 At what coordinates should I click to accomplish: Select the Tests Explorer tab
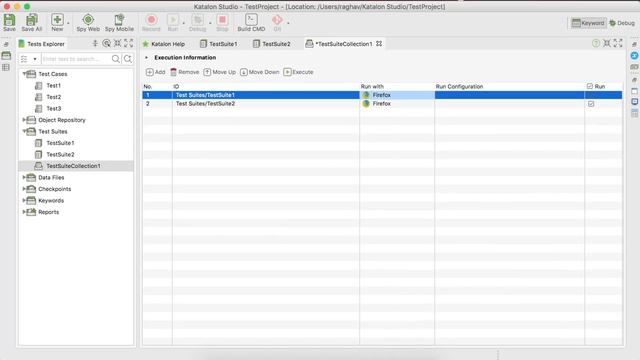click(x=42, y=44)
